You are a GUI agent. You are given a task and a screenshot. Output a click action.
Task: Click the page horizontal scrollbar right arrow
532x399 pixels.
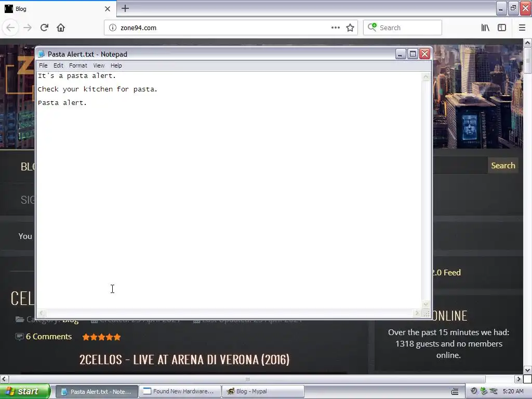pyautogui.click(x=518, y=379)
